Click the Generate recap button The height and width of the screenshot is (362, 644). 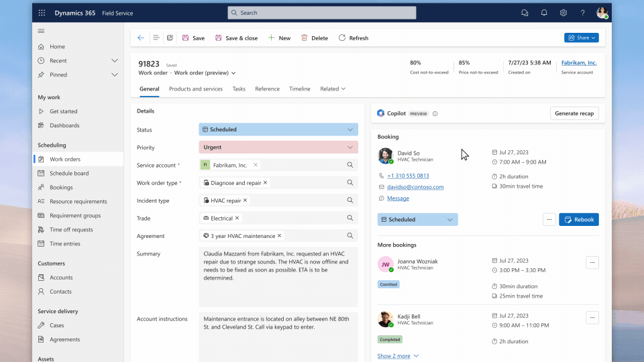[574, 113]
